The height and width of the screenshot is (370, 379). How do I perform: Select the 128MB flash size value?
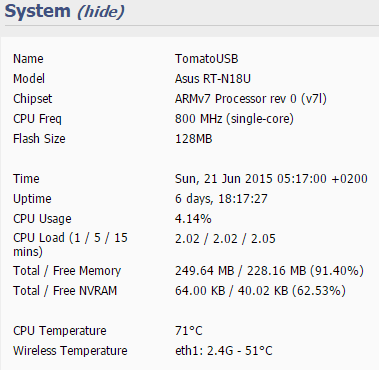pos(194,139)
